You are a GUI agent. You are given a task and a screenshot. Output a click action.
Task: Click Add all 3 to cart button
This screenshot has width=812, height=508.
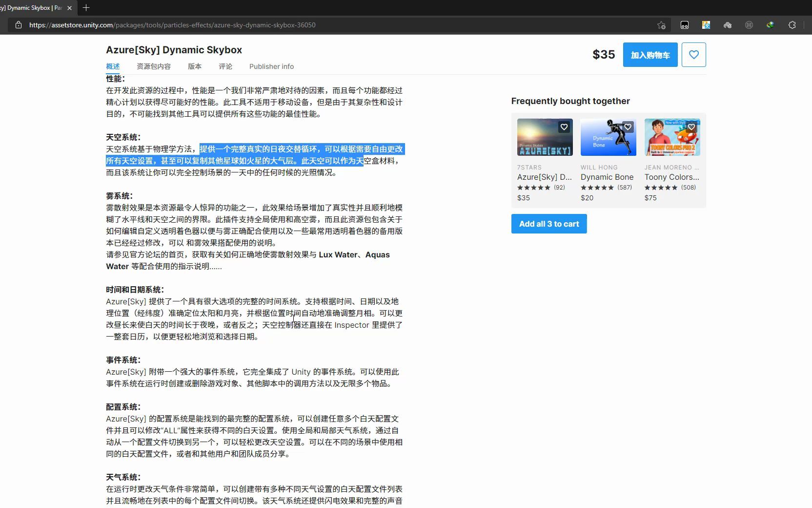pyautogui.click(x=549, y=224)
